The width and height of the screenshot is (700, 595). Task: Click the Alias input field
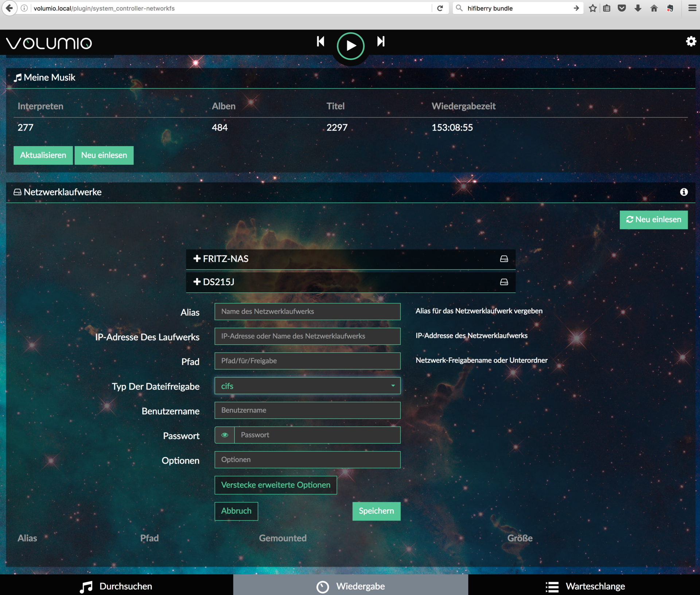[307, 312]
